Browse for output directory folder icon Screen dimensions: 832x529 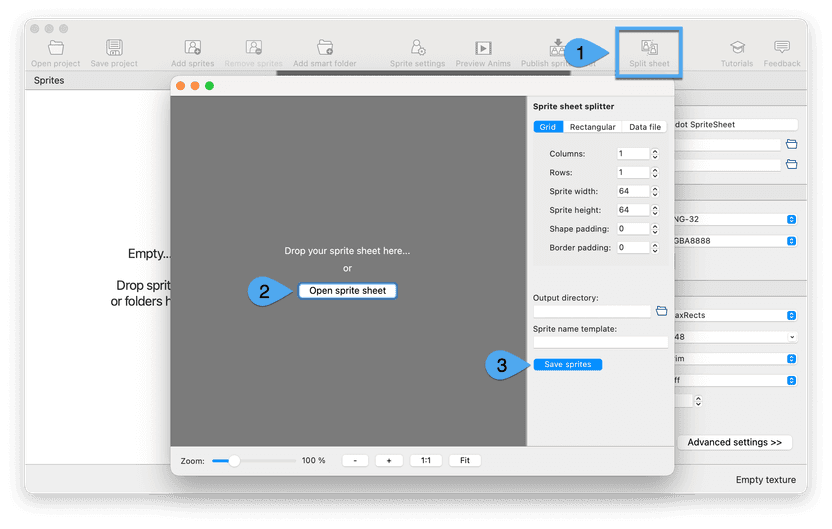coord(661,311)
